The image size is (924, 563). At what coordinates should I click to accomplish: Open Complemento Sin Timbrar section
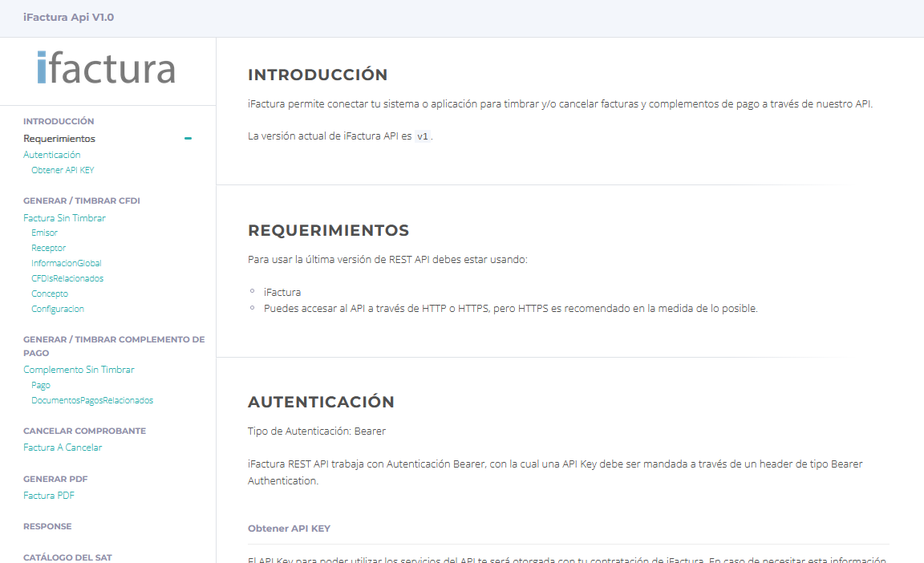79,370
